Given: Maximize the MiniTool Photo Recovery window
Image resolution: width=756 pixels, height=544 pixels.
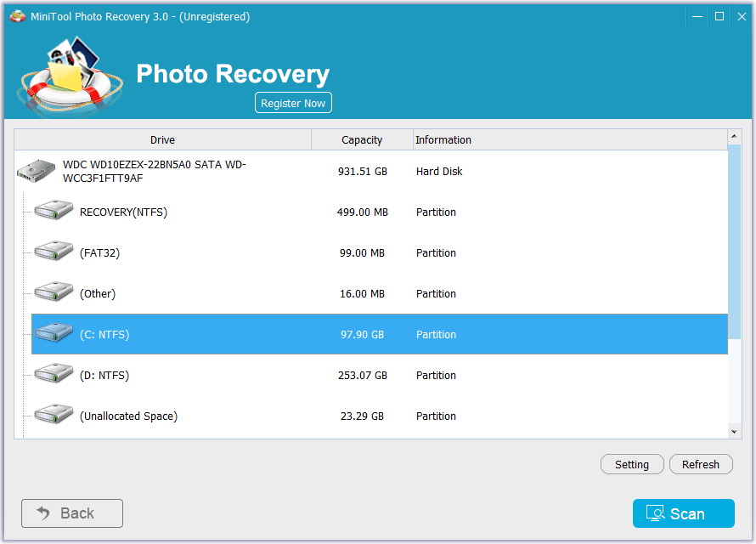Looking at the screenshot, I should click(719, 16).
